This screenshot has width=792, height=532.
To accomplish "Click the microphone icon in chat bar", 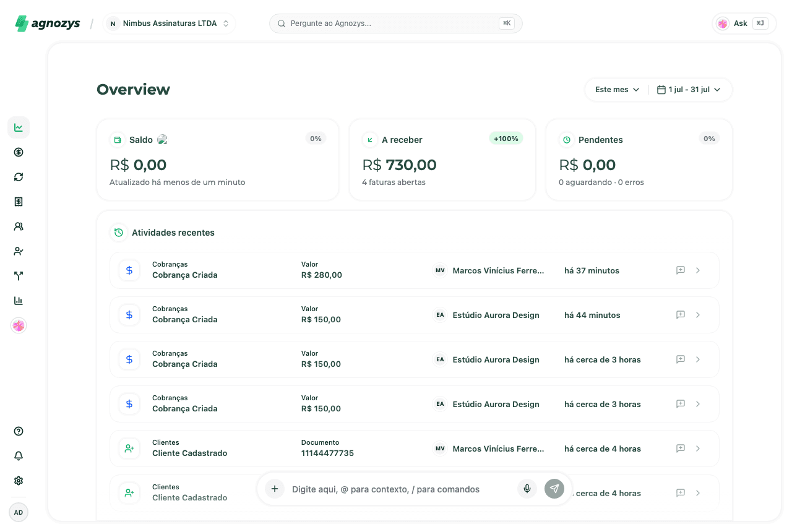I will 527,489.
